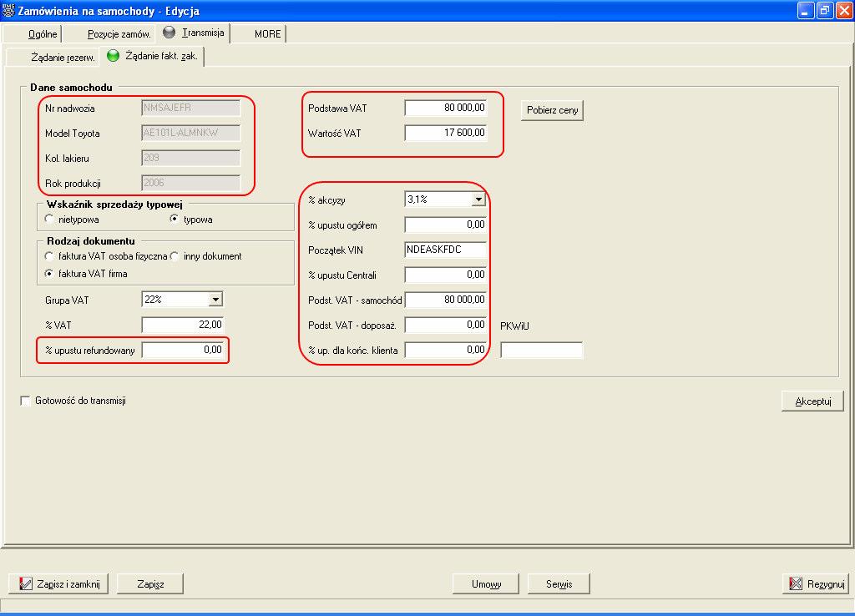The width and height of the screenshot is (855, 616).
Task: Minimize the Zamówienia na samochody window
Action: [806, 10]
